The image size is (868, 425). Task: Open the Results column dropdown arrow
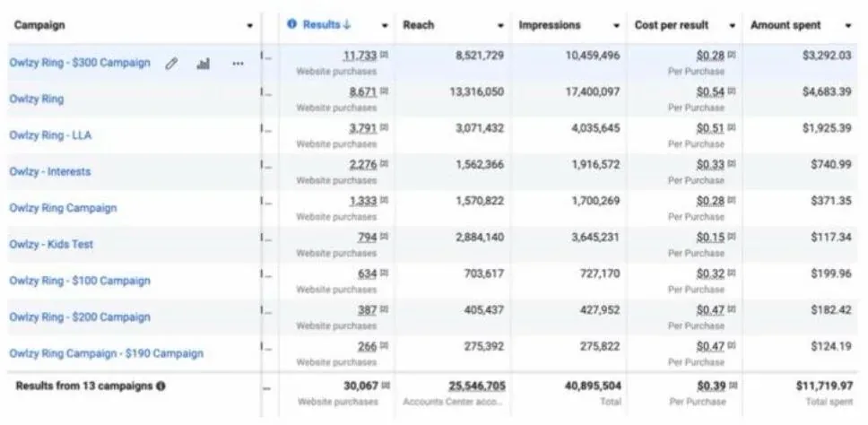coord(385,26)
